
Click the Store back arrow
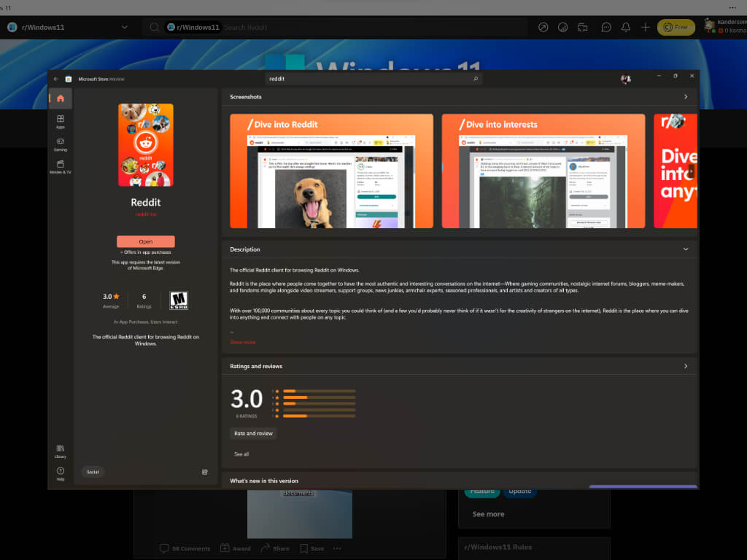point(56,79)
